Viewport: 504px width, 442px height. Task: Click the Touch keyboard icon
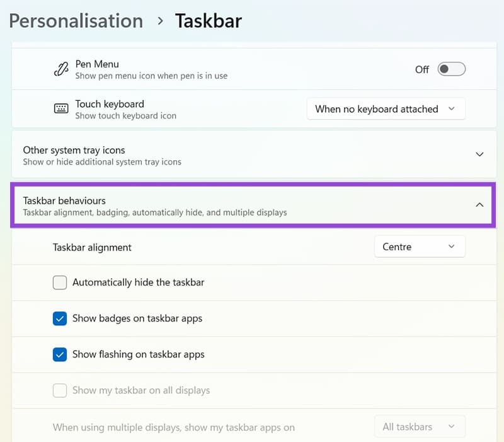[x=61, y=108]
